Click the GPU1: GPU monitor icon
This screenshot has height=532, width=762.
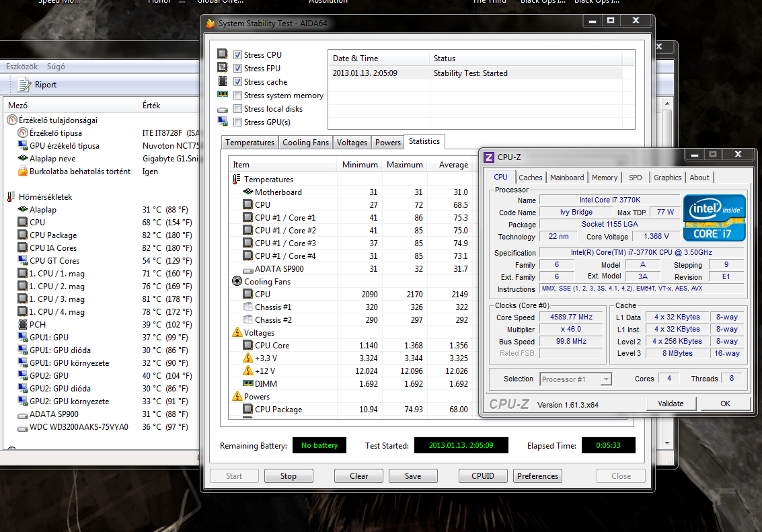[x=22, y=337]
